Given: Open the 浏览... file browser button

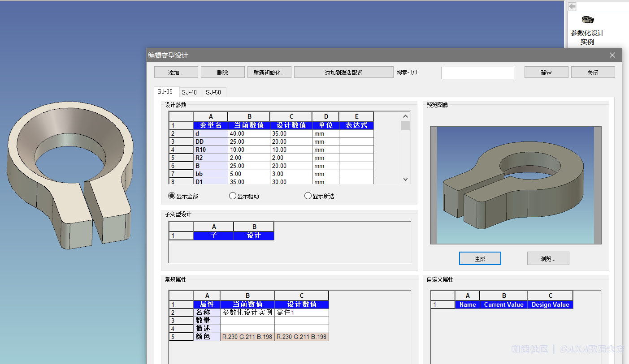Looking at the screenshot, I should click(x=548, y=259).
